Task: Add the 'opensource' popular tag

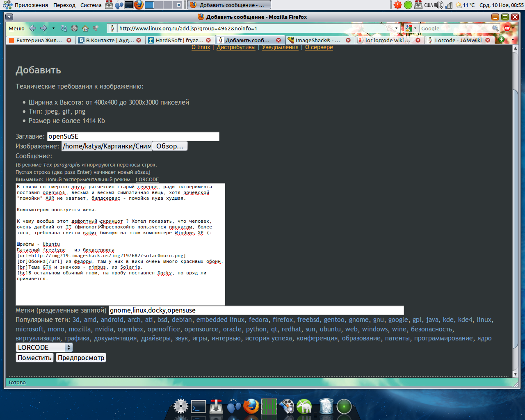Action: click(201, 329)
